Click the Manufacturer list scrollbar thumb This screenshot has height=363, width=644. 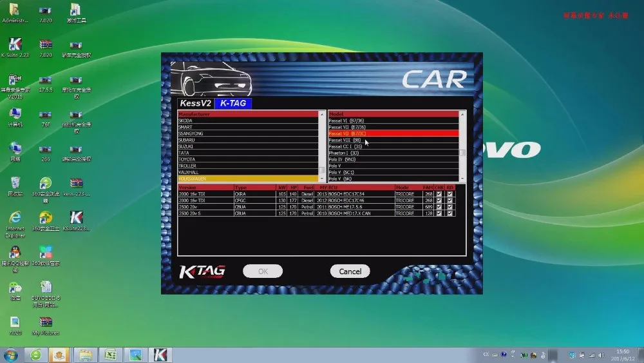click(321, 170)
